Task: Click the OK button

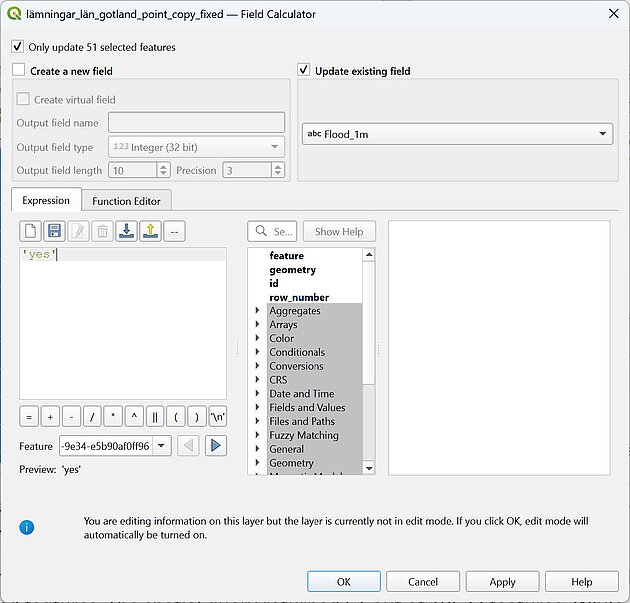Action: (x=344, y=582)
